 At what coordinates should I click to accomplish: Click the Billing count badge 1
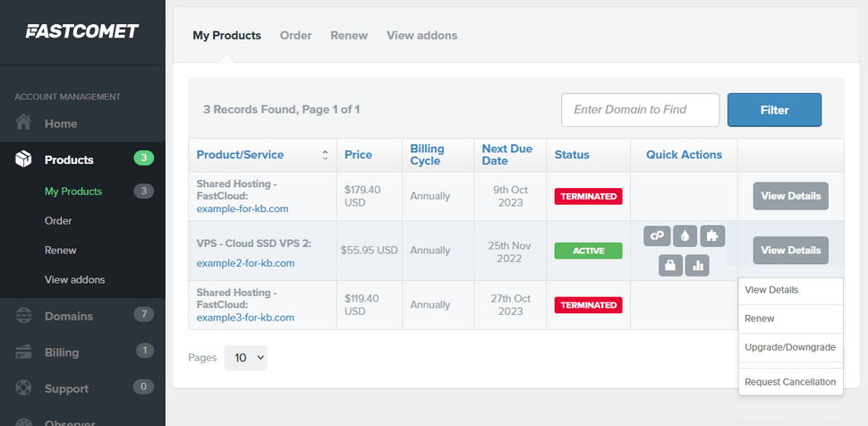point(145,350)
